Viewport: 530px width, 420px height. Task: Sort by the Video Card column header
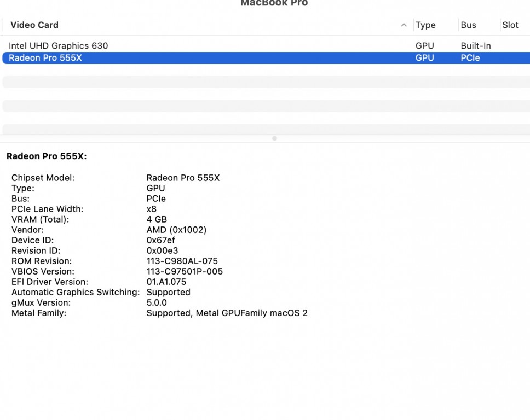pos(34,25)
